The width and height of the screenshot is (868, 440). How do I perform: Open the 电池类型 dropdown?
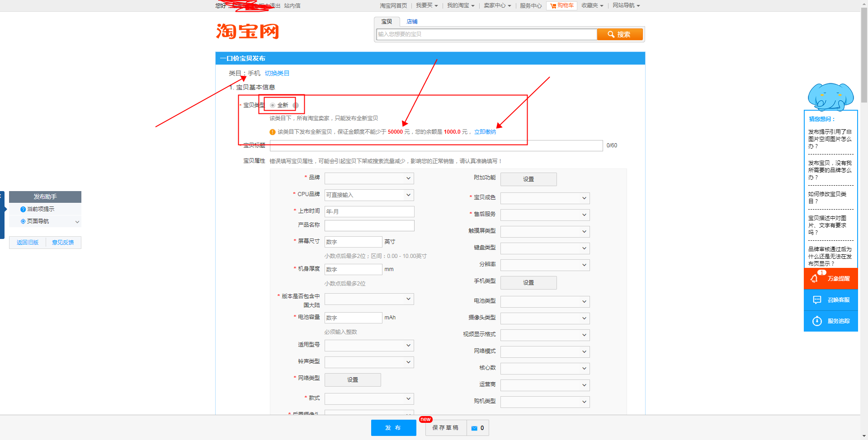point(545,302)
